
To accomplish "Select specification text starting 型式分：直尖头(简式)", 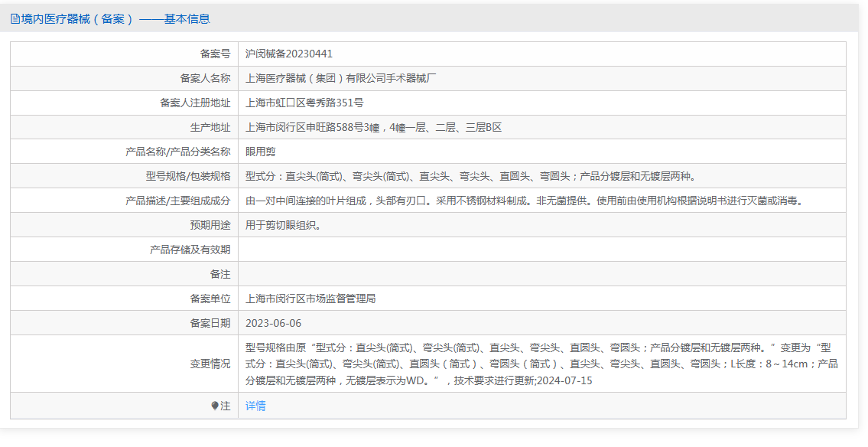I will coord(471,176).
